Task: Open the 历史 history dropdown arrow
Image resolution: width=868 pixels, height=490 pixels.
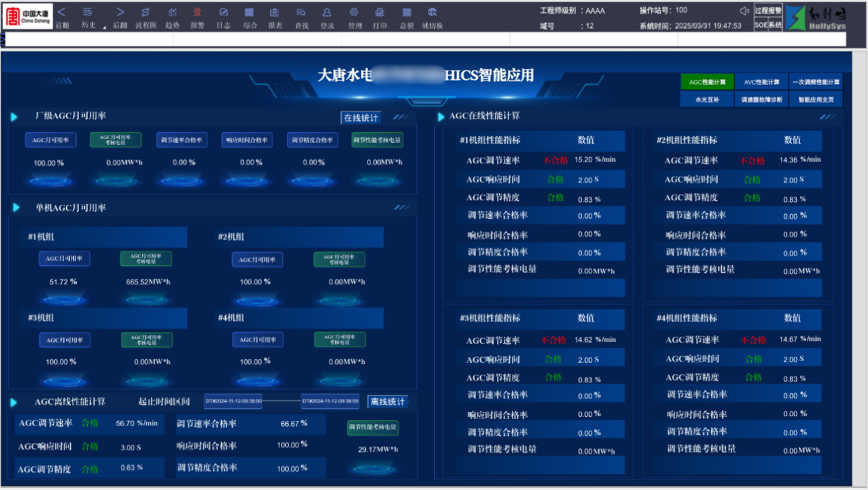Action: (104, 27)
